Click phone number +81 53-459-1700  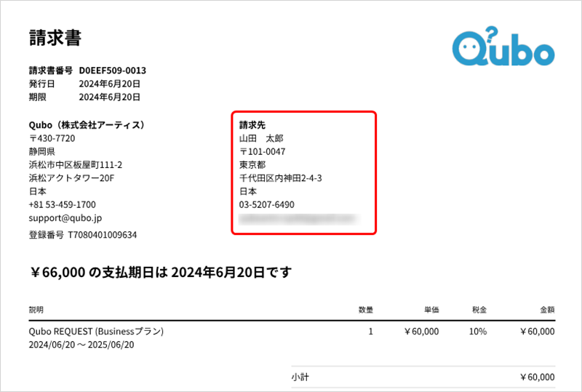tap(63, 204)
